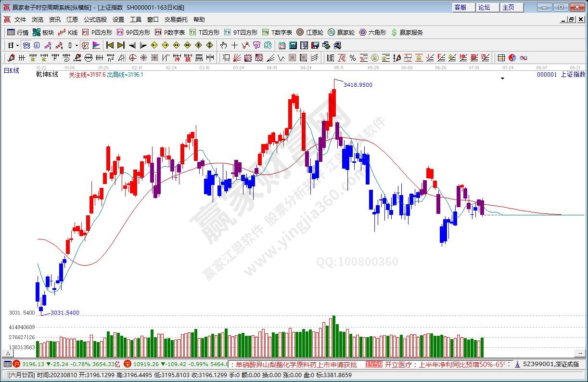
Task: Click the 论坛 forum button
Action: tap(484, 7)
